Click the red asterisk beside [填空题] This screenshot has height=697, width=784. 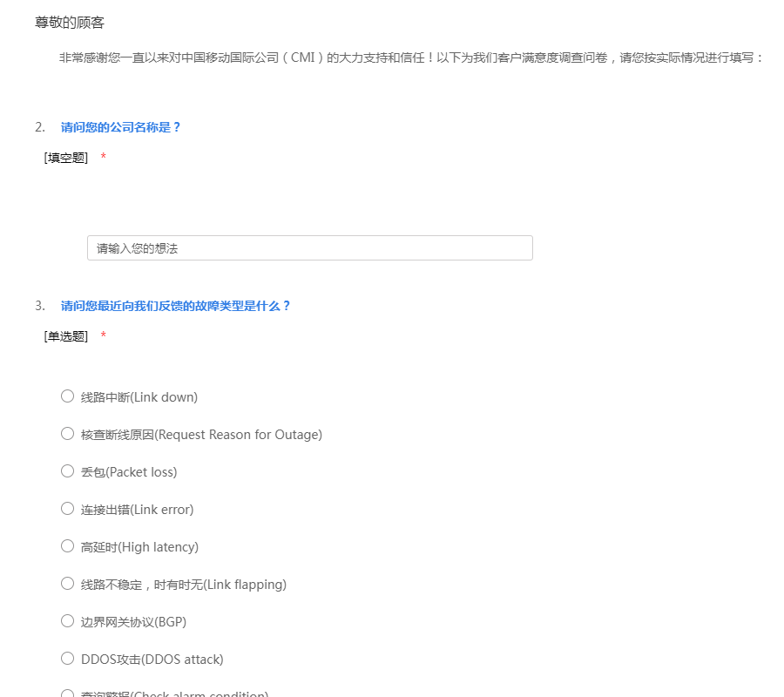point(104,158)
